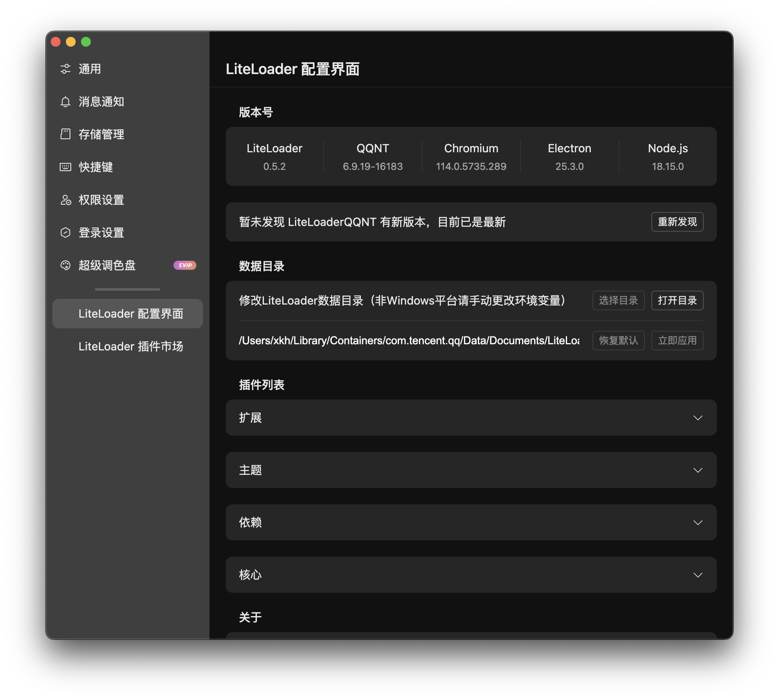This screenshot has height=700, width=779.
Task: Switch to LiteLoader 插件市场
Action: pyautogui.click(x=131, y=346)
